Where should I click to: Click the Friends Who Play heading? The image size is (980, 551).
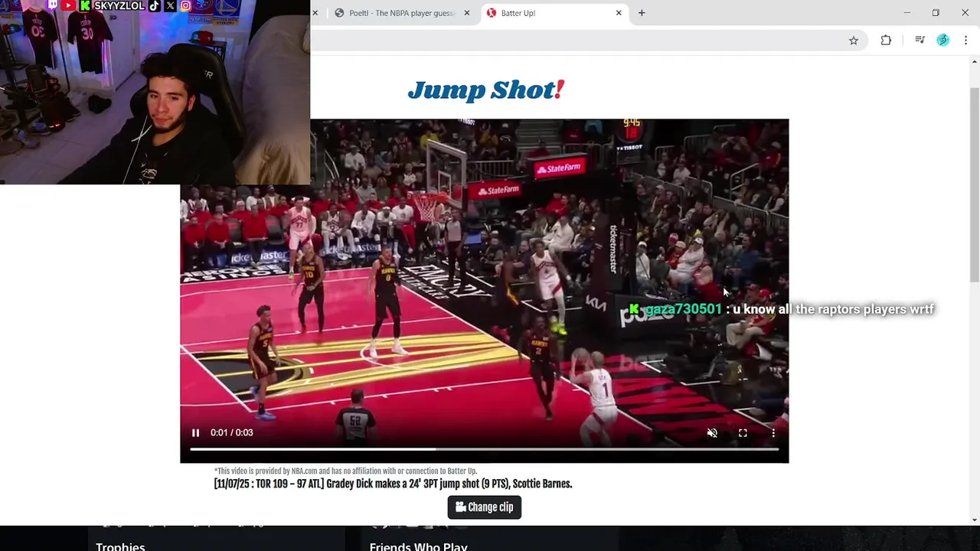[x=418, y=546]
